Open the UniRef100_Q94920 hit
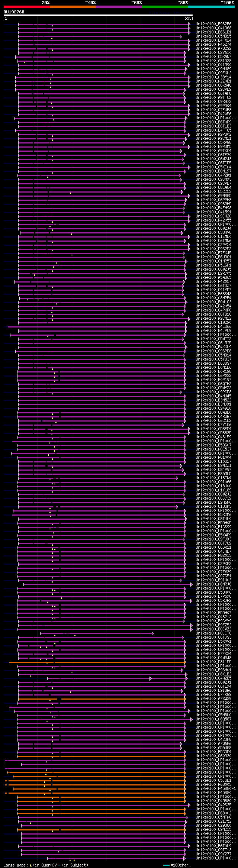The width and height of the screenshot is (238, 868). click(213, 409)
